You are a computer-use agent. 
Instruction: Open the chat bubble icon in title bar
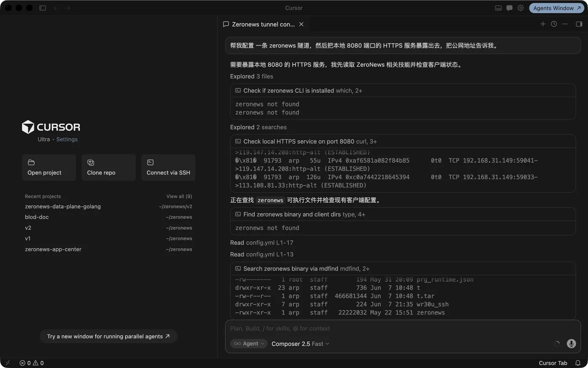(509, 8)
